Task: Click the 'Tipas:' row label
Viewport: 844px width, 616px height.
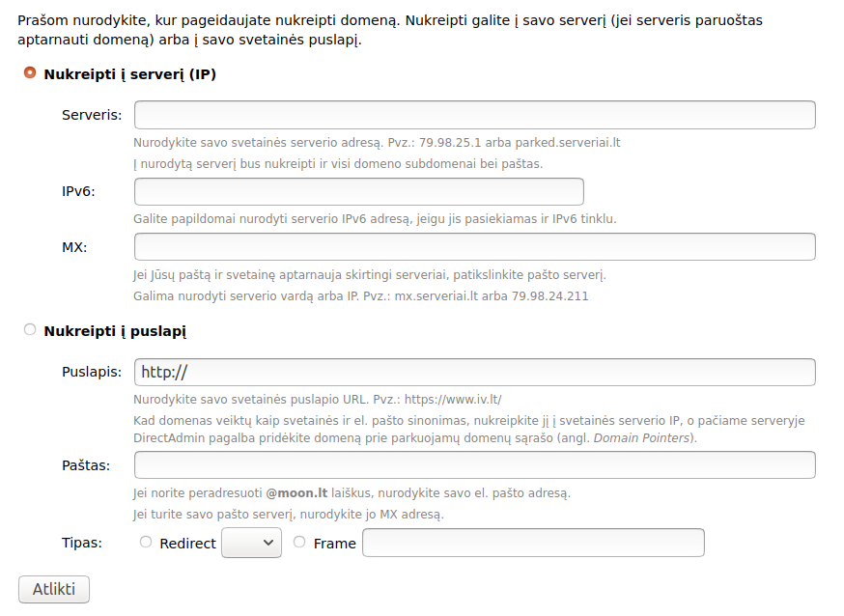Action: [x=82, y=543]
